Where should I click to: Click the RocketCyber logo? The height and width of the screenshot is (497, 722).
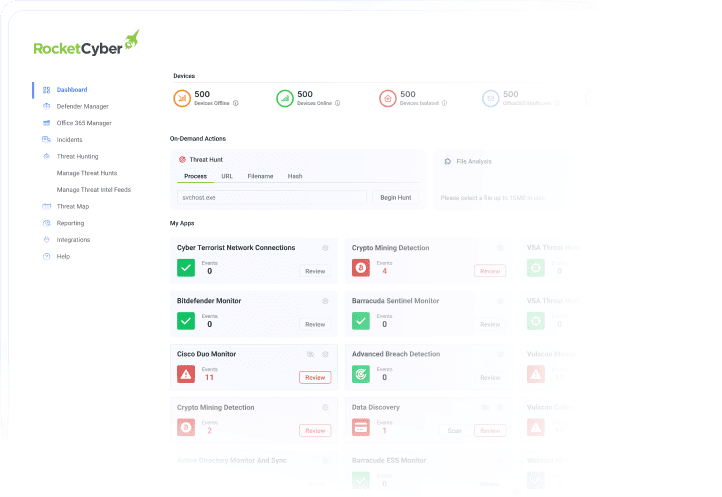click(x=86, y=45)
